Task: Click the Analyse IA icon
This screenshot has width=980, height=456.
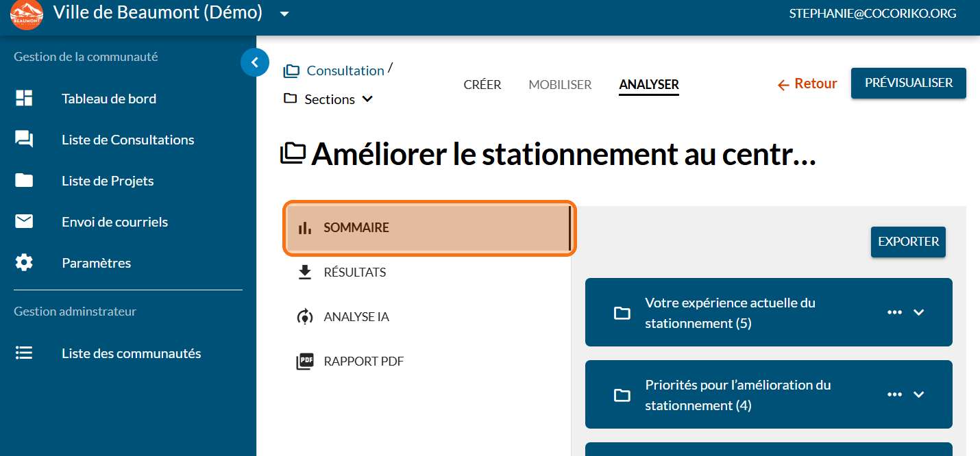Action: [x=305, y=317]
